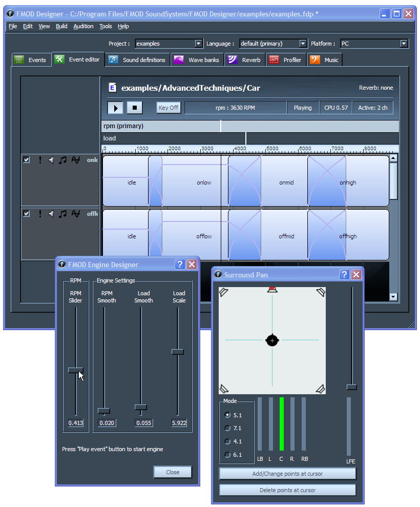420x507 pixels.
Task: Click the layer scrollbar up arrow
Action: (393, 158)
